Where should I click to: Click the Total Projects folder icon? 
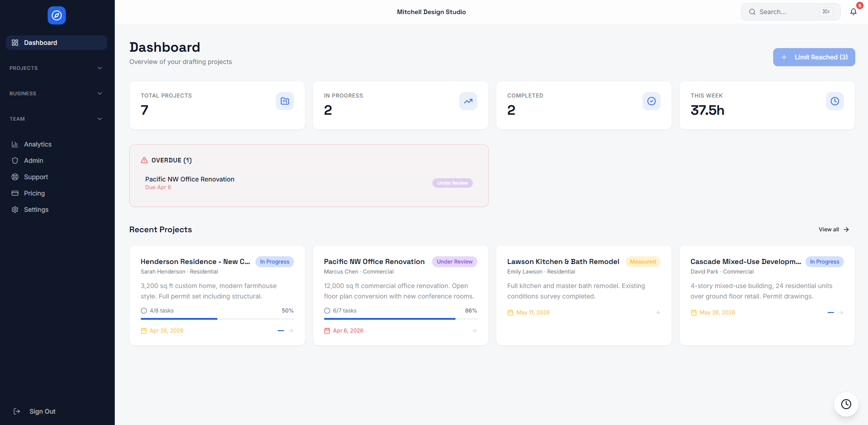click(284, 101)
